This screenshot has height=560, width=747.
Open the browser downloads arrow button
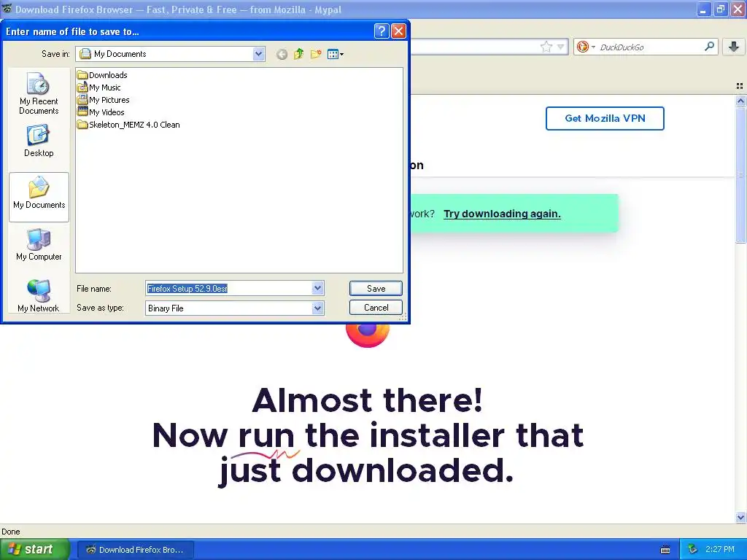[734, 46]
